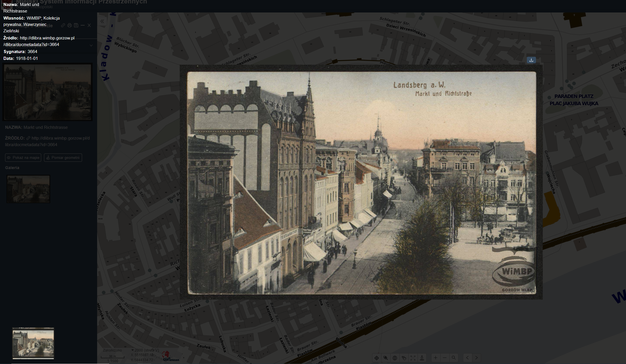Click the NAZWA Markt und Richtstrasse text
This screenshot has width=626, height=364.
(36, 127)
